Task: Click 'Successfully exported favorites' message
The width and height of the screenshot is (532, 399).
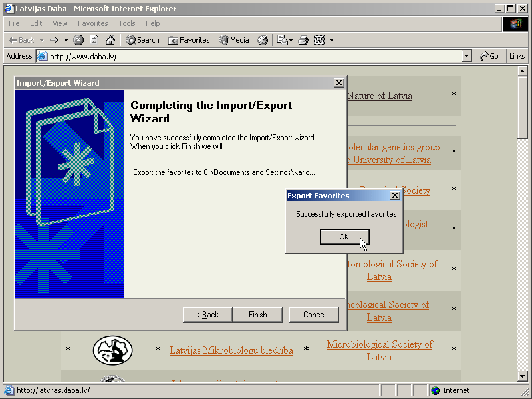Action: (x=346, y=214)
